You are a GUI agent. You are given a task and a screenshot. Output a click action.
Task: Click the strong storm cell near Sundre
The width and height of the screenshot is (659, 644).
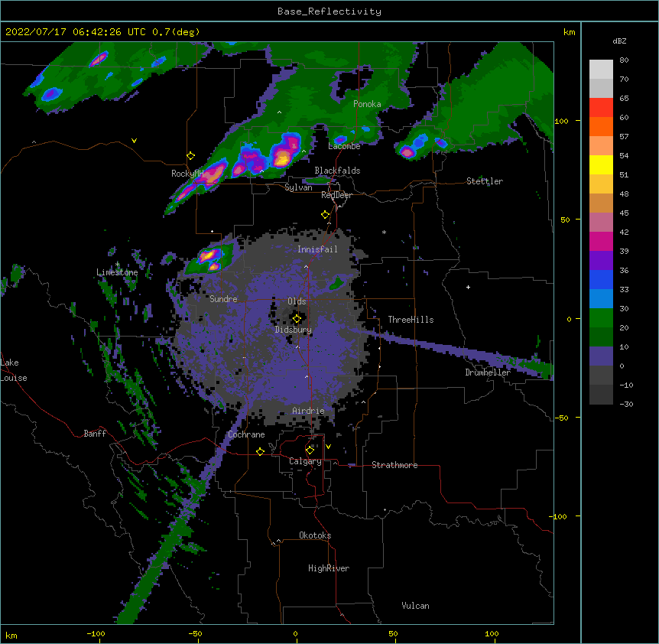(x=209, y=257)
